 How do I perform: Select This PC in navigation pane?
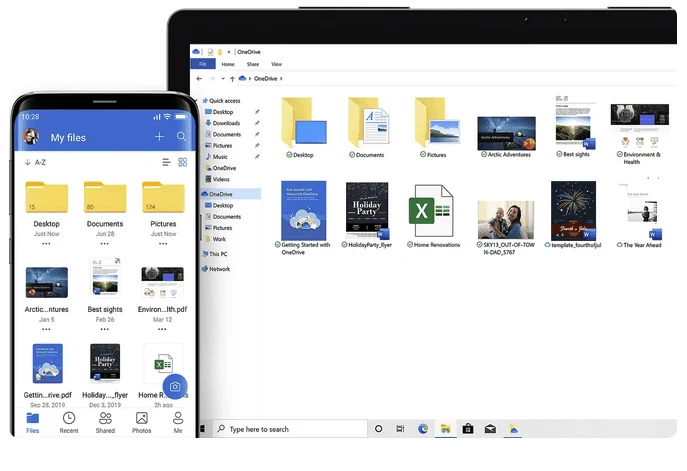[x=215, y=254]
